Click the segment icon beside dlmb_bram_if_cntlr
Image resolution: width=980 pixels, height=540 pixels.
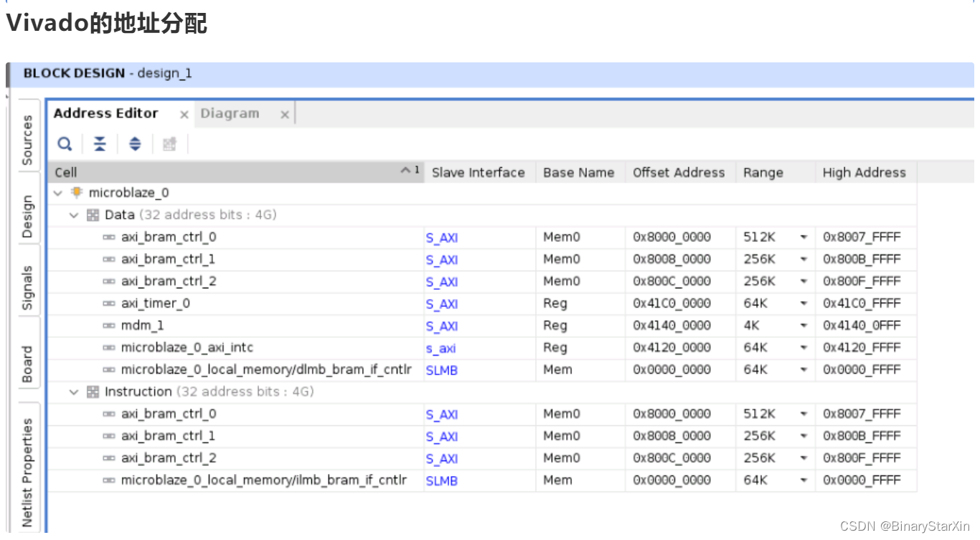pyautogui.click(x=109, y=371)
